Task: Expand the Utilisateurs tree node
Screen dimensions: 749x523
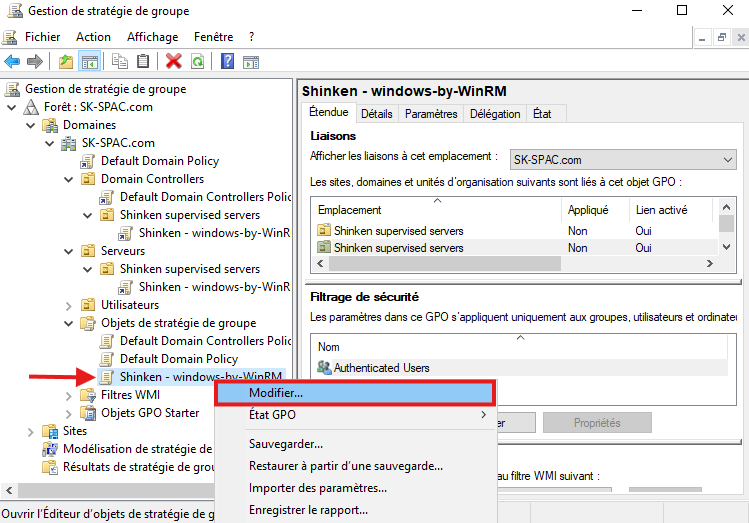Action: point(69,305)
